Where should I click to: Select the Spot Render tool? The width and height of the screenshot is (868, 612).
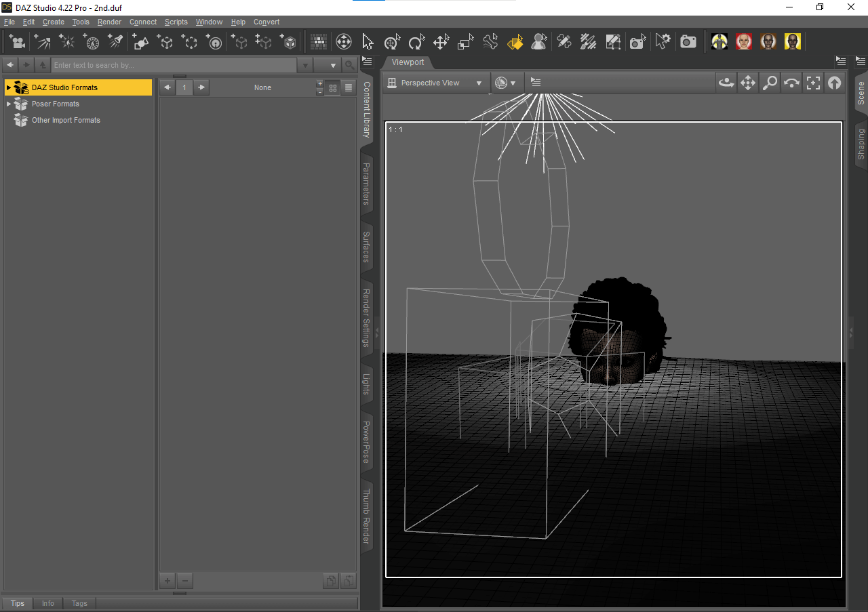pos(637,42)
